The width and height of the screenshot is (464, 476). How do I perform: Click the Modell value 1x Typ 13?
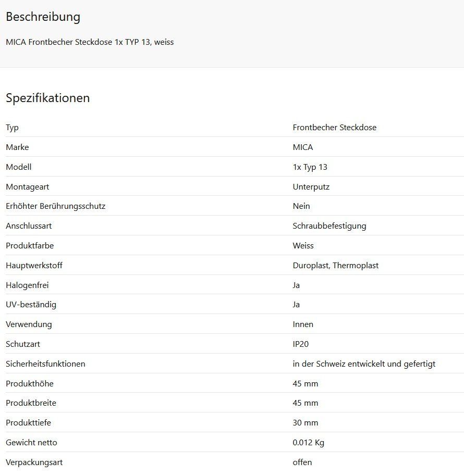pyautogui.click(x=310, y=167)
